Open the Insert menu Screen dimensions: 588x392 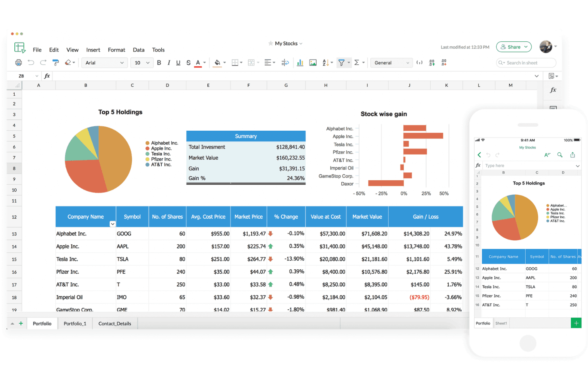93,50
